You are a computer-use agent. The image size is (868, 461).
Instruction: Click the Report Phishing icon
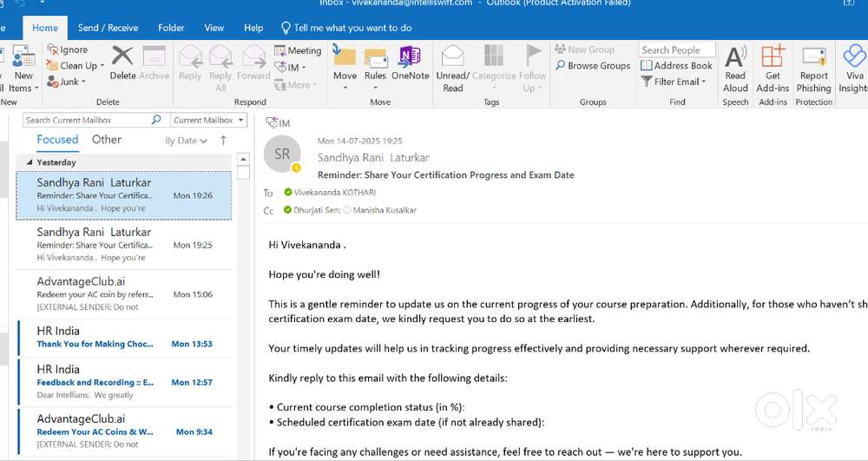click(813, 59)
